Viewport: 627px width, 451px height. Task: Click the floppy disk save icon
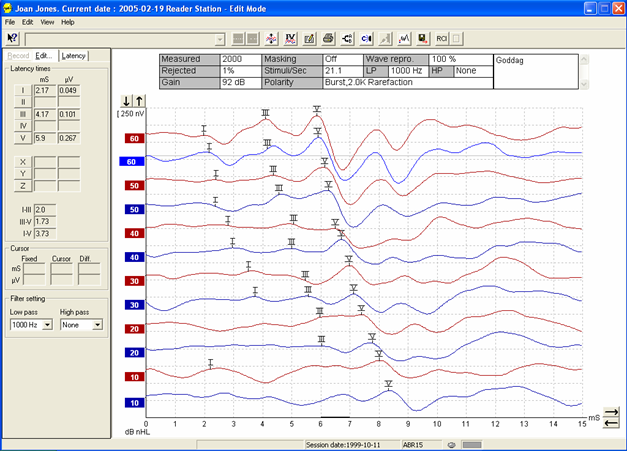click(422, 38)
